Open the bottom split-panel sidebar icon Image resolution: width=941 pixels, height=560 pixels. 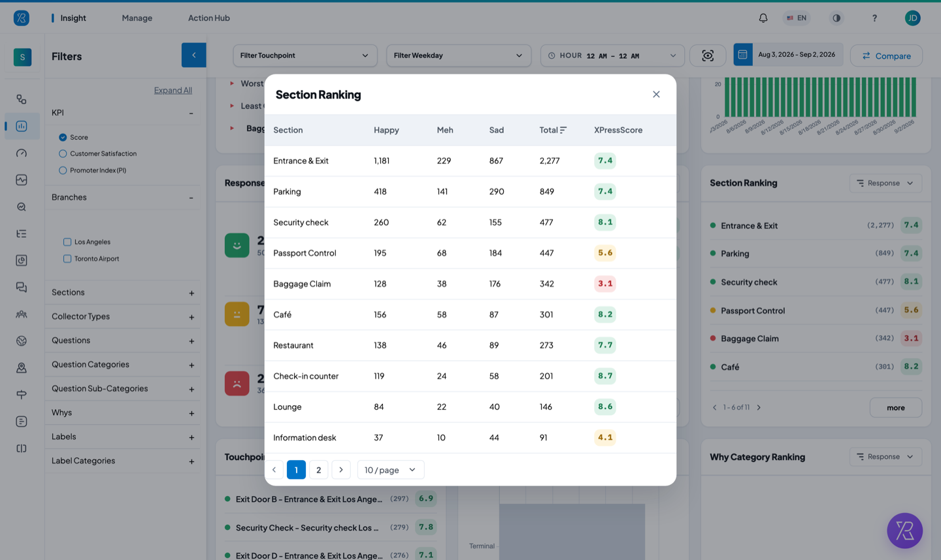22,448
